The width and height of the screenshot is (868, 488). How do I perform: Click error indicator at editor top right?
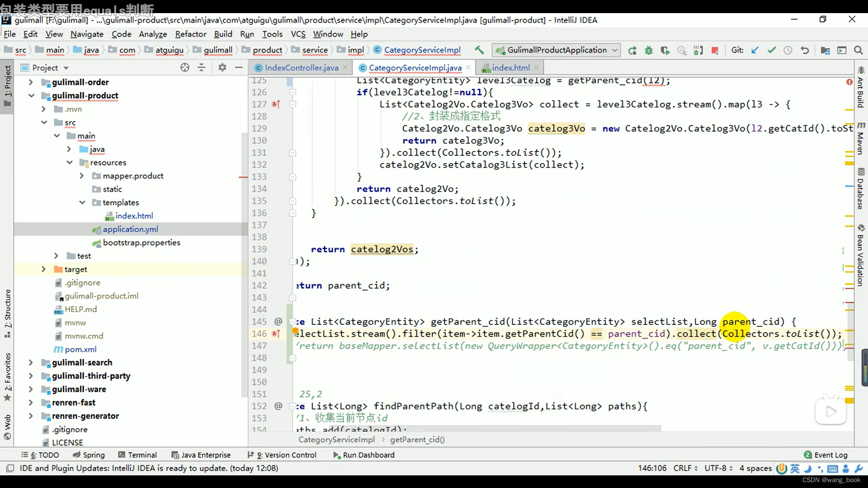click(849, 82)
